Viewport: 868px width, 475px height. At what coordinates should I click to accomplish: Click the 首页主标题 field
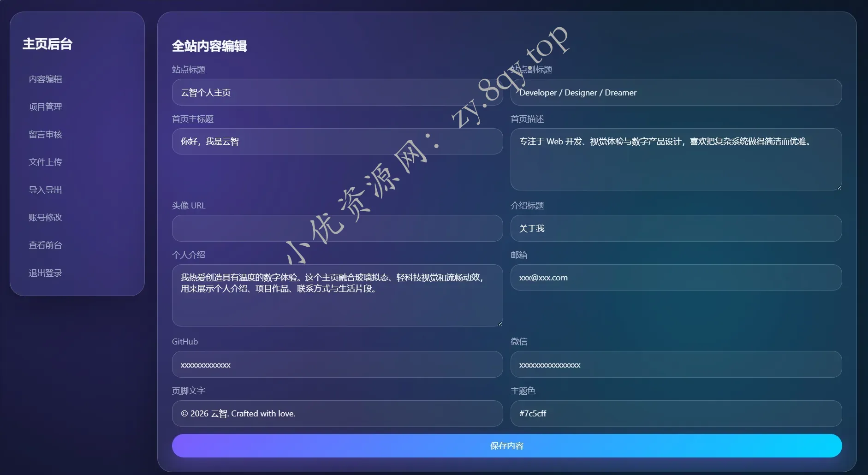point(337,142)
